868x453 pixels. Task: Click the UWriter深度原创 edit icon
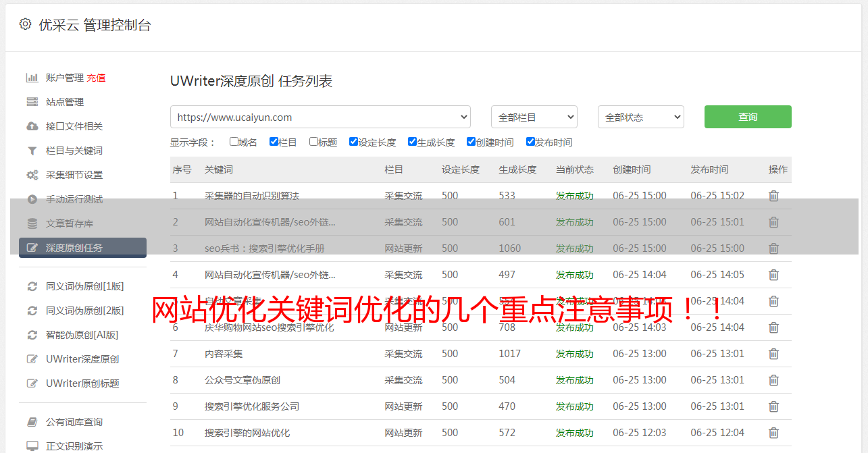pyautogui.click(x=32, y=359)
